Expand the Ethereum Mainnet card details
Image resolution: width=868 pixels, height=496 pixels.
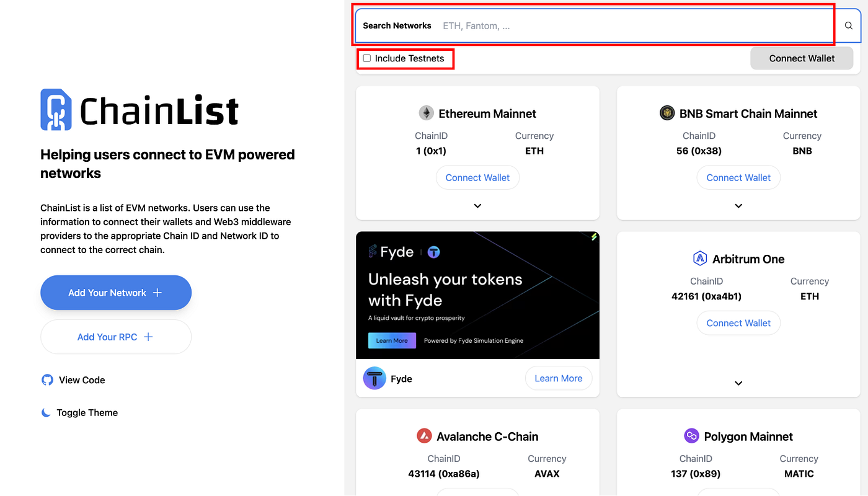(477, 206)
